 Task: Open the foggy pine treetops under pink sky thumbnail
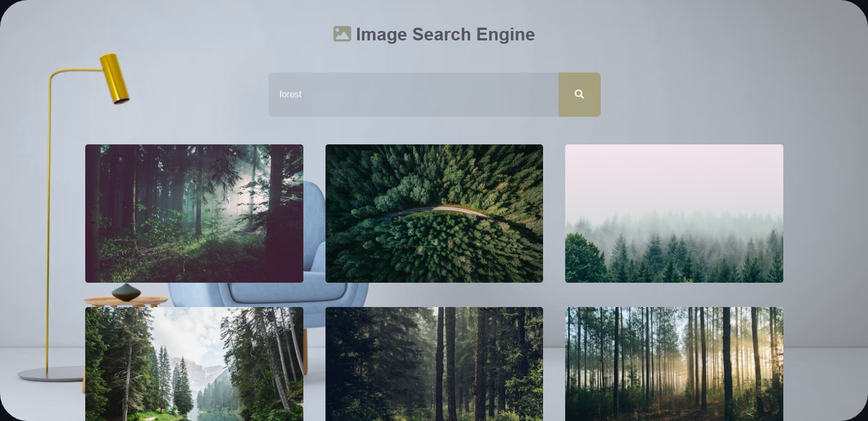[x=674, y=214]
